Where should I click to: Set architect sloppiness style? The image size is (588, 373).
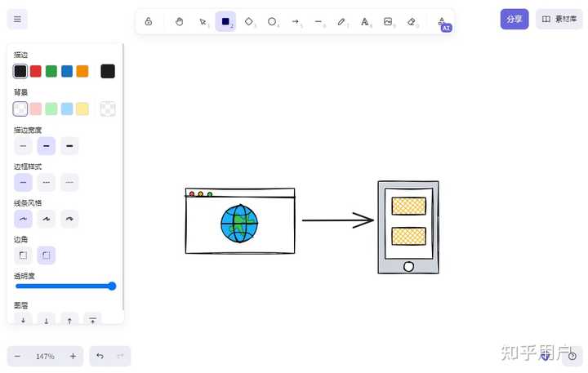point(23,219)
